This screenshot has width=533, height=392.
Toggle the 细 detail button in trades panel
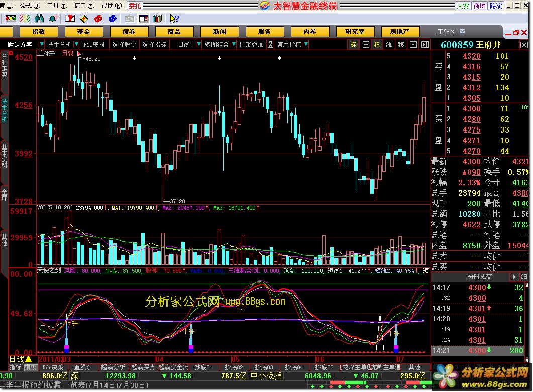point(524,277)
